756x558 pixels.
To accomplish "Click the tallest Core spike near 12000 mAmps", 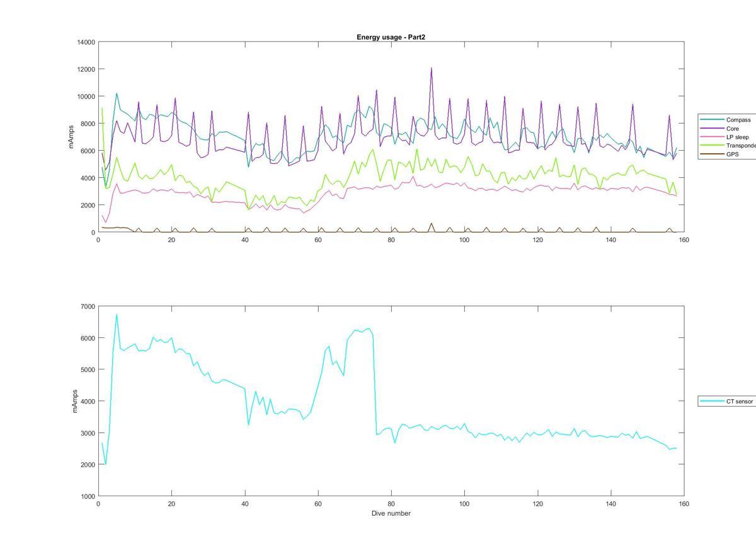I will [432, 69].
